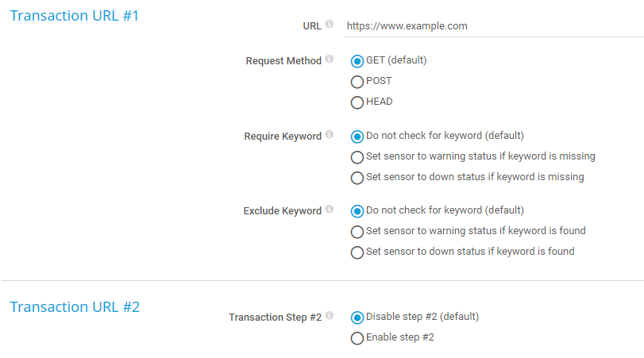Click the Transaction URL #1 heading
The image size is (644, 358).
(x=74, y=16)
